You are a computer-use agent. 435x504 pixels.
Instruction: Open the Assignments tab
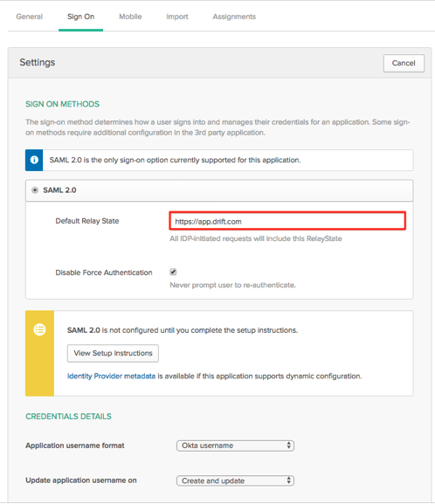234,17
